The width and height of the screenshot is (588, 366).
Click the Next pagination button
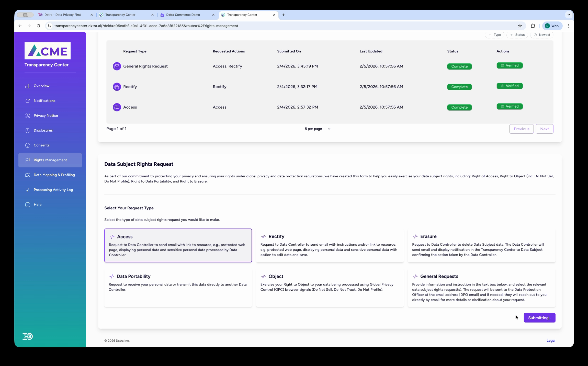point(545,129)
